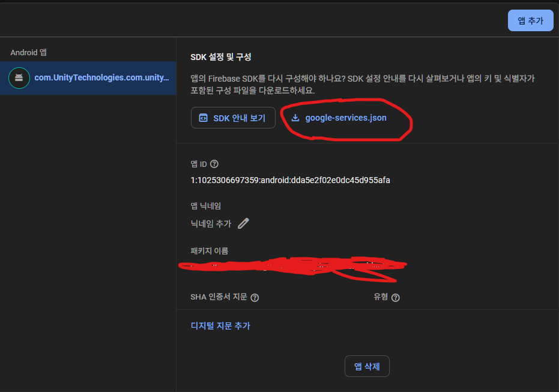Click 닉네임 추가 text
Screen dimensions: 559x392
pos(211,224)
